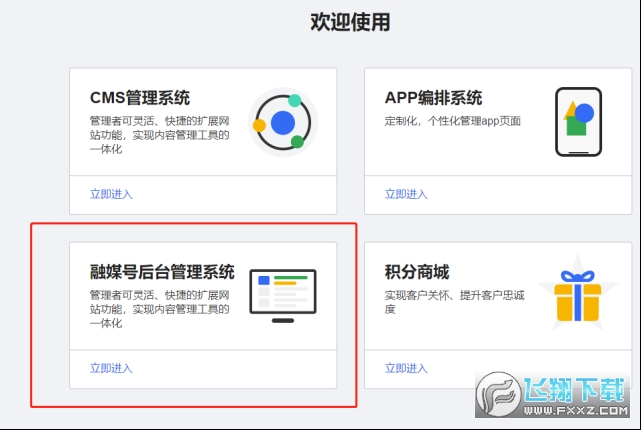The height and width of the screenshot is (430, 641).
Task: Select the APP编排系统 card title
Action: 433,98
